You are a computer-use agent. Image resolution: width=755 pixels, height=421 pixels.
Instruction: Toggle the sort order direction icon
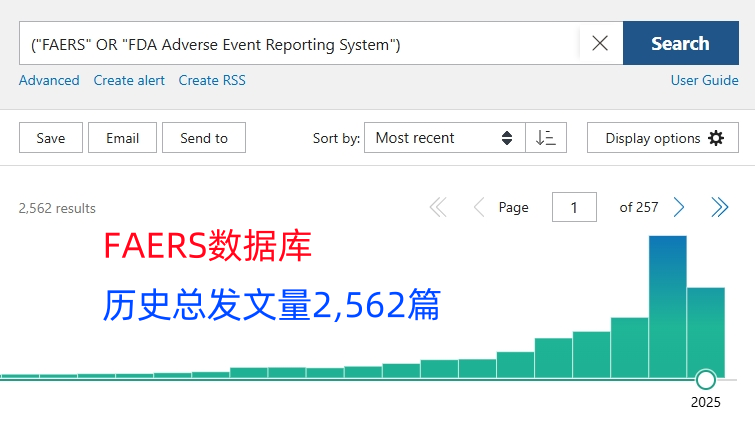546,138
